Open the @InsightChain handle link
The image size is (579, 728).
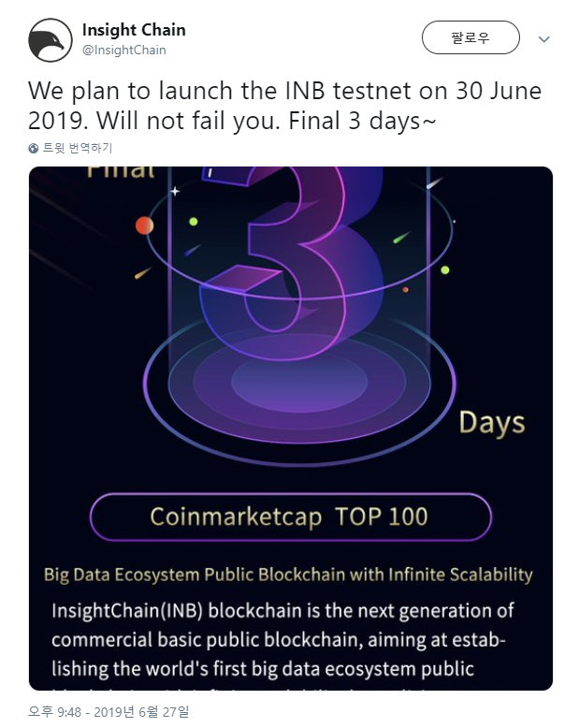click(123, 51)
